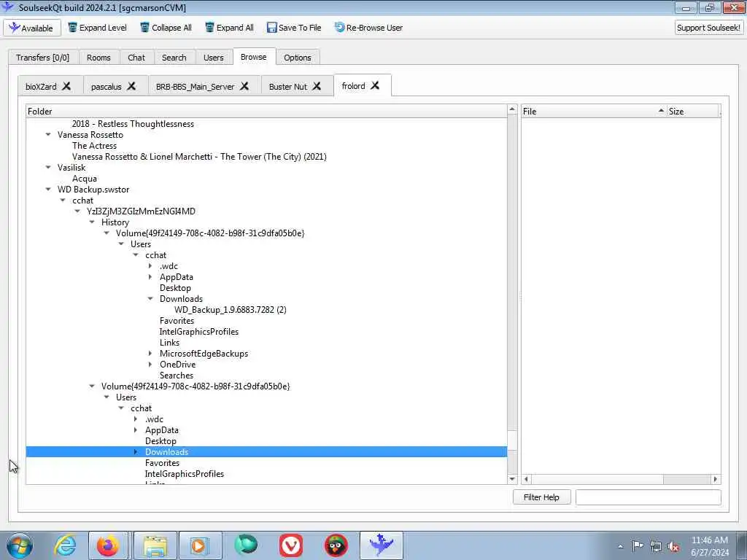Launch Internet Explorer from taskbar
747x560 pixels.
(x=65, y=545)
